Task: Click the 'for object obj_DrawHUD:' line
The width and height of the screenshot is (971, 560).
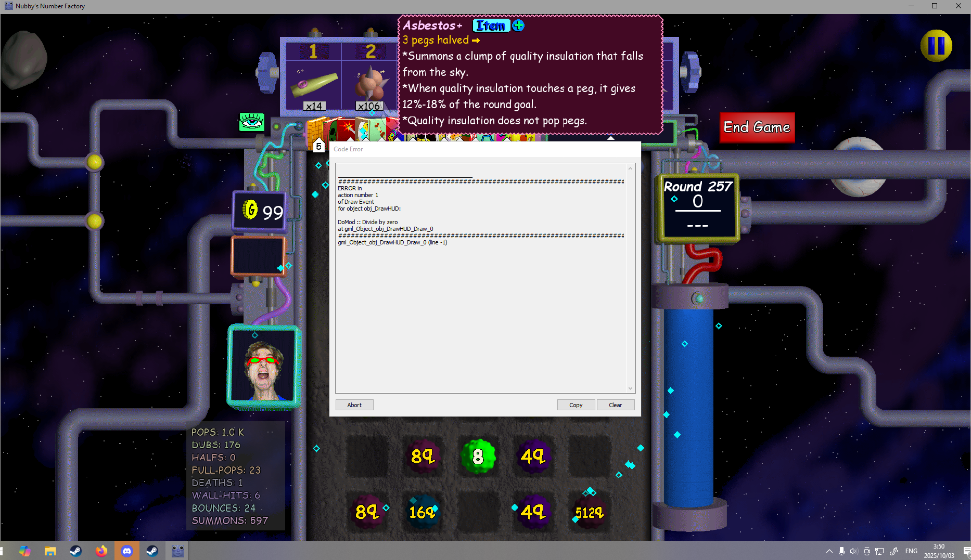Action: click(369, 209)
